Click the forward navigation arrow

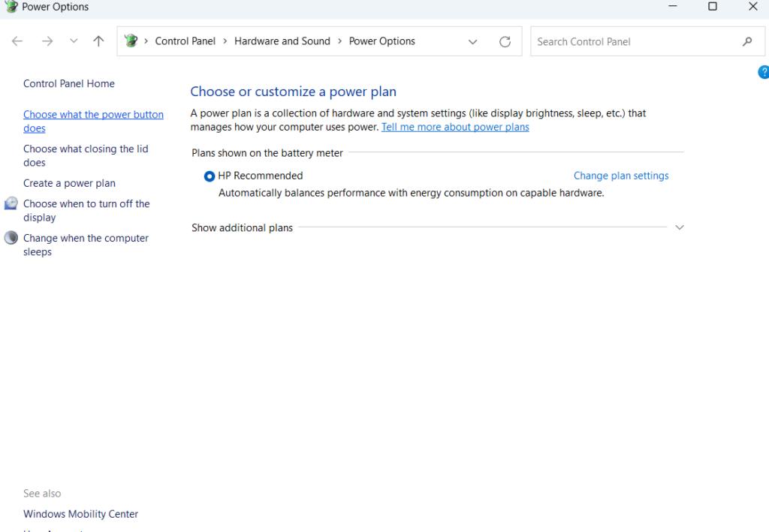coord(47,41)
